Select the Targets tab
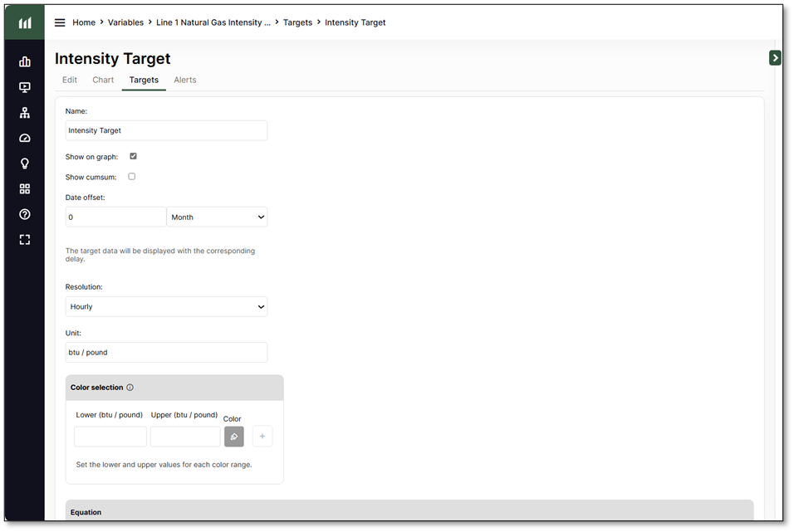The image size is (794, 532). (144, 80)
